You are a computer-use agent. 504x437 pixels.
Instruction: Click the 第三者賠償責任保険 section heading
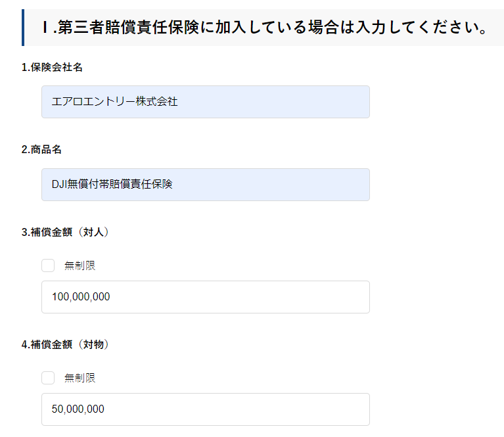263,28
